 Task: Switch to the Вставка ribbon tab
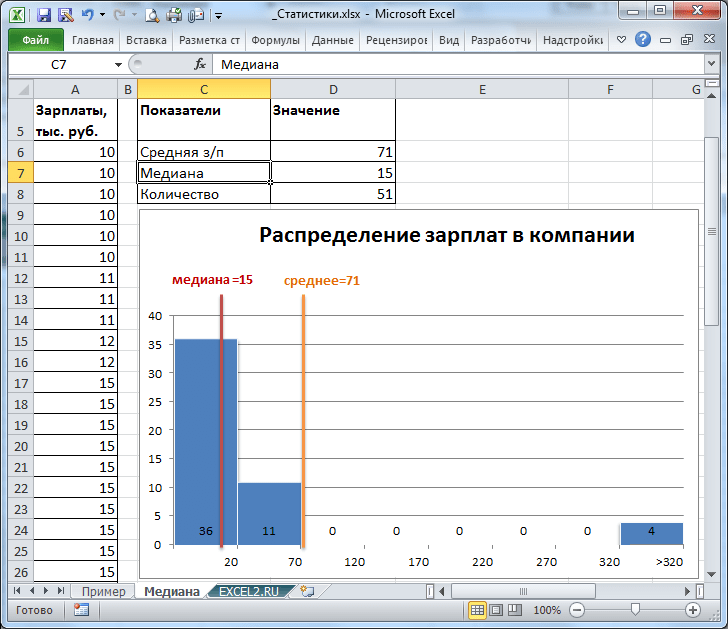point(146,40)
